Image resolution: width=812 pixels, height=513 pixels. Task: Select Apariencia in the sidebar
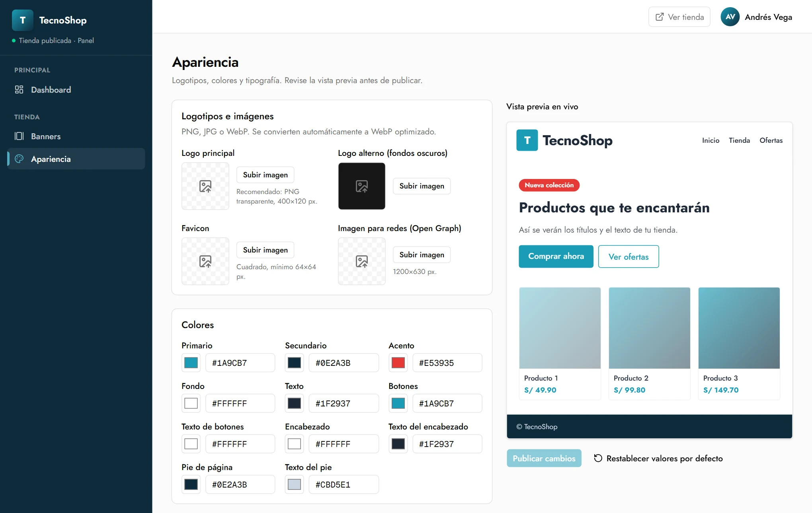pyautogui.click(x=76, y=159)
